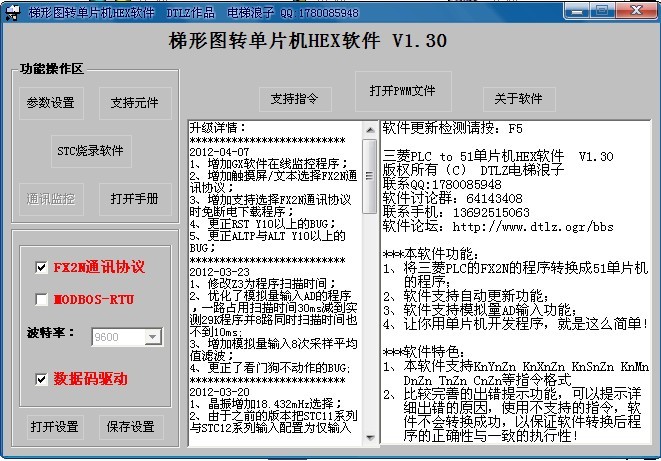Image resolution: width=661 pixels, height=461 pixels.
Task: Expand the 波特率 baud rate dropdown
Action: pyautogui.click(x=151, y=337)
